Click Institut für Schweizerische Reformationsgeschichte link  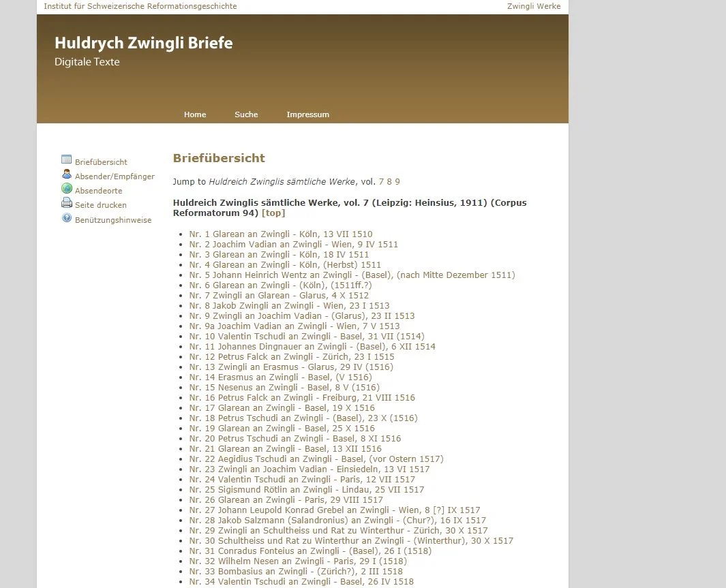point(140,6)
